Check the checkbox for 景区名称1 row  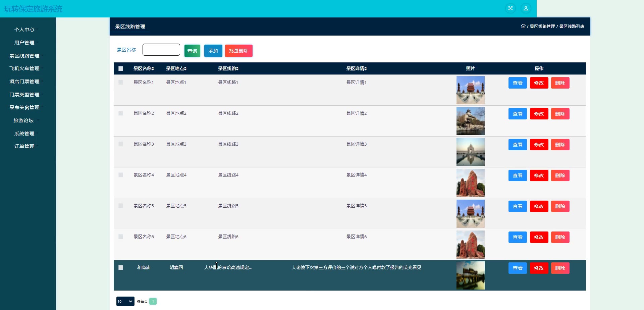coord(121,83)
